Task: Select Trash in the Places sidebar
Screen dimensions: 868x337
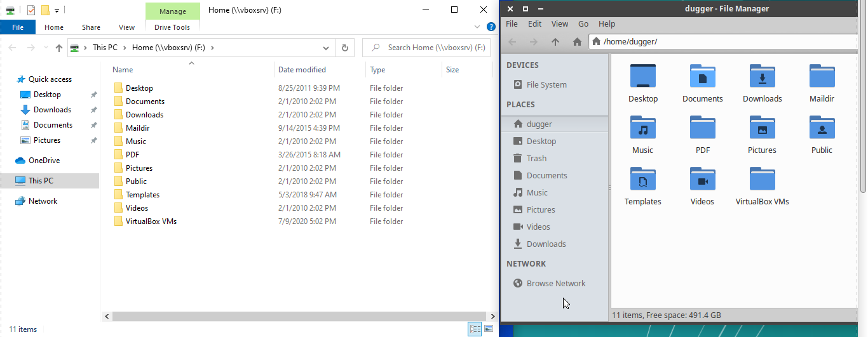Action: 536,159
